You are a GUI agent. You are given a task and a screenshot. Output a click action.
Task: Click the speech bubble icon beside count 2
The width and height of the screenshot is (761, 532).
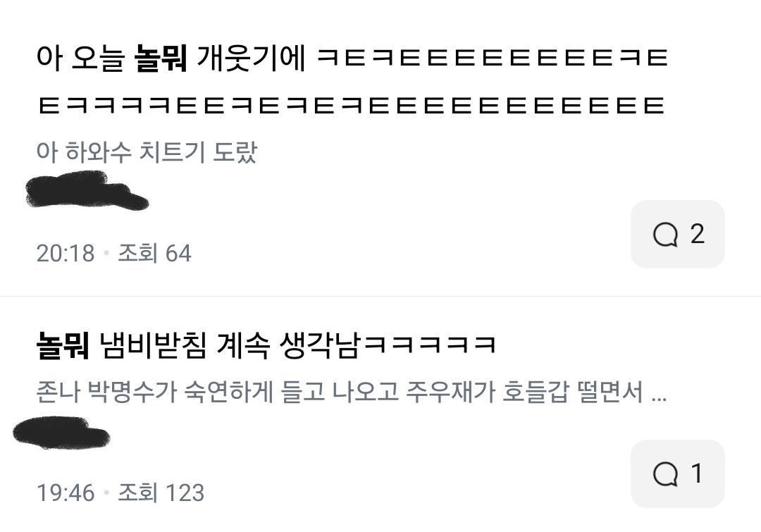click(665, 235)
